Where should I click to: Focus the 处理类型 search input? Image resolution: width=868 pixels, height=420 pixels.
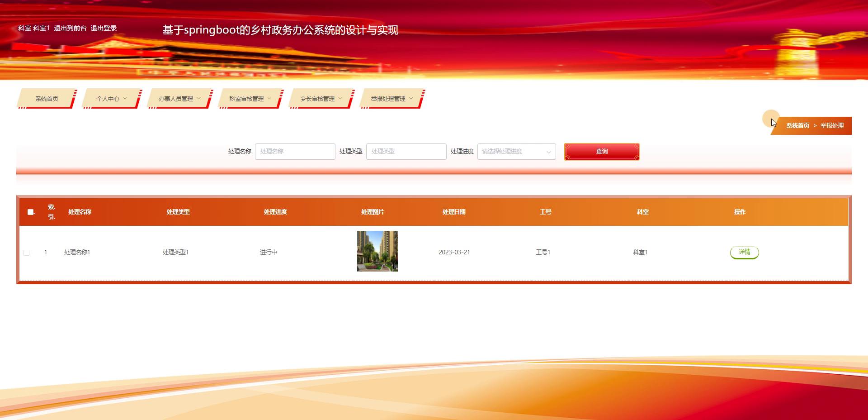point(406,152)
